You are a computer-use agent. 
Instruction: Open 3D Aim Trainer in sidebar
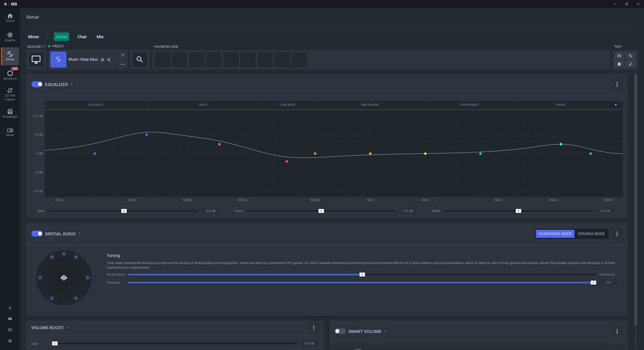[x=10, y=94]
